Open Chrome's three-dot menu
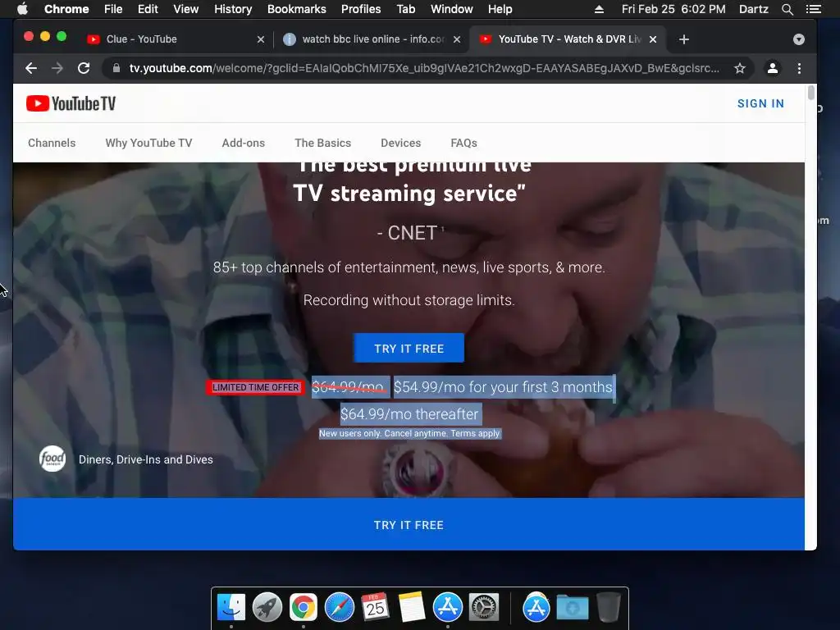840x630 pixels. coord(799,68)
